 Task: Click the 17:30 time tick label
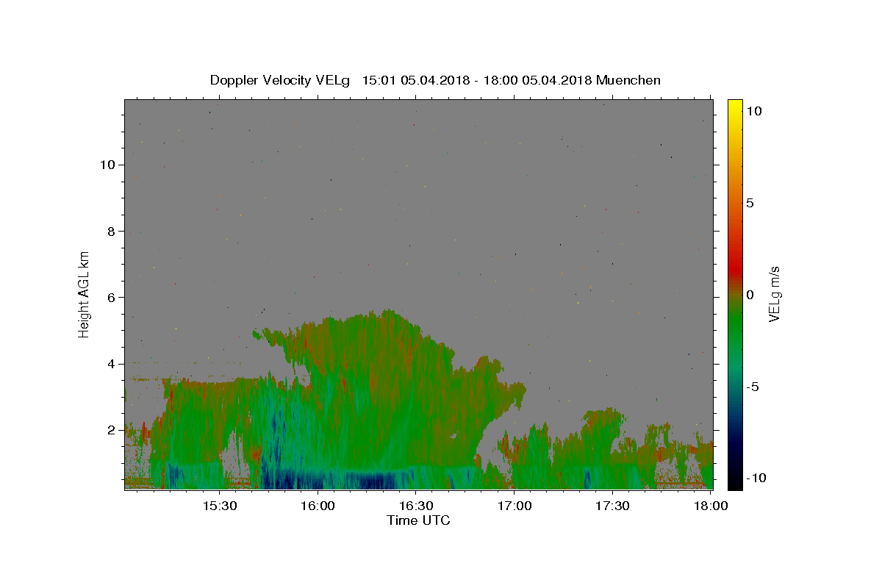[612, 506]
